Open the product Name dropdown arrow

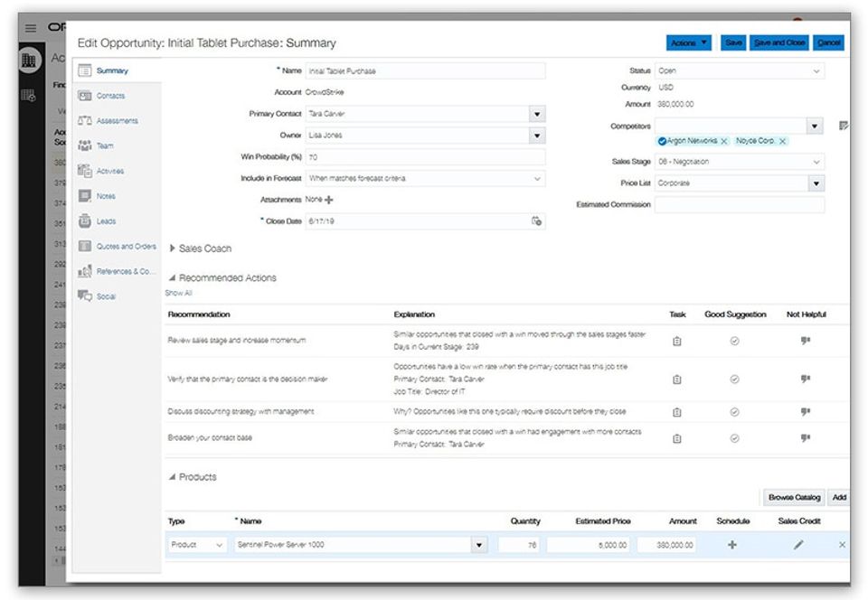479,545
